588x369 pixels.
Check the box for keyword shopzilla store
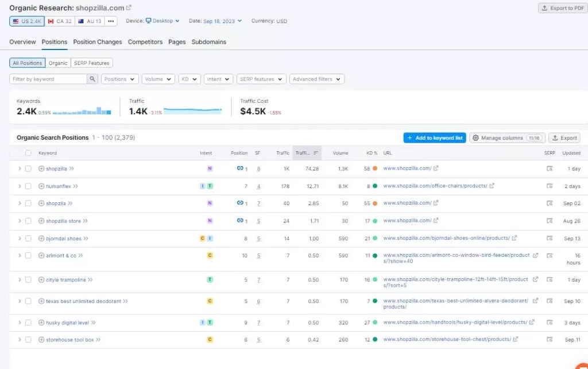pos(28,221)
